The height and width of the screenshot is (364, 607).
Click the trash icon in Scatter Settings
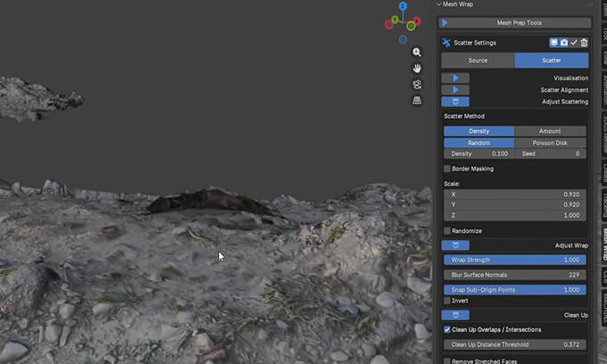(584, 43)
